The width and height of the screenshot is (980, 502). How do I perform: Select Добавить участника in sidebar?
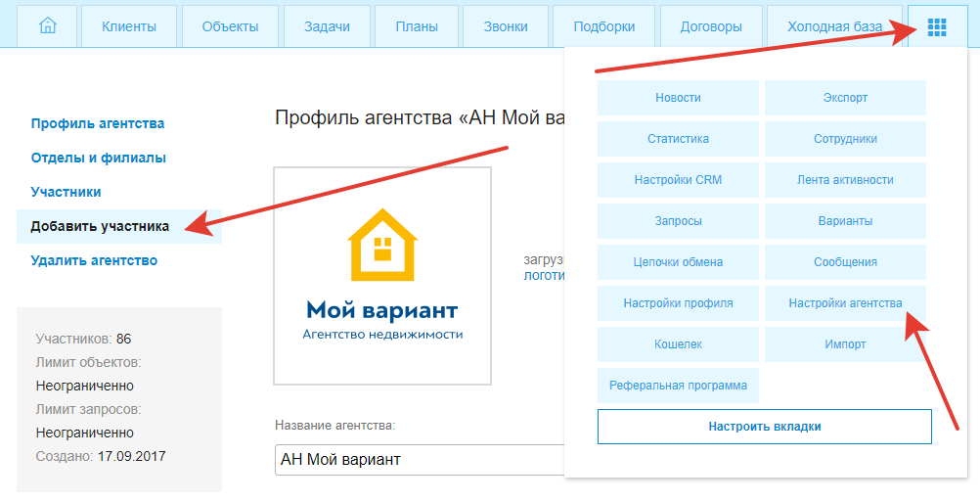point(100,226)
